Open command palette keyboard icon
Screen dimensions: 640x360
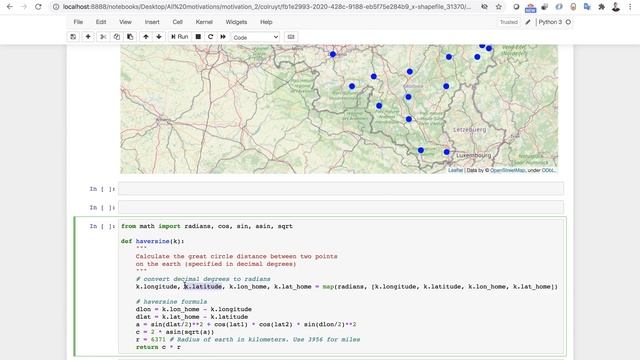pyautogui.click(x=291, y=37)
